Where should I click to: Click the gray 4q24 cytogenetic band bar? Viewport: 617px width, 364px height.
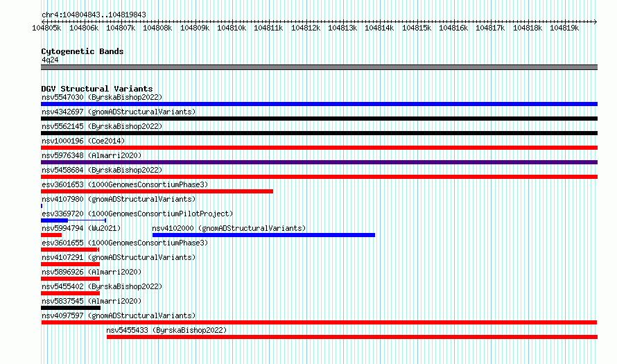click(x=319, y=67)
